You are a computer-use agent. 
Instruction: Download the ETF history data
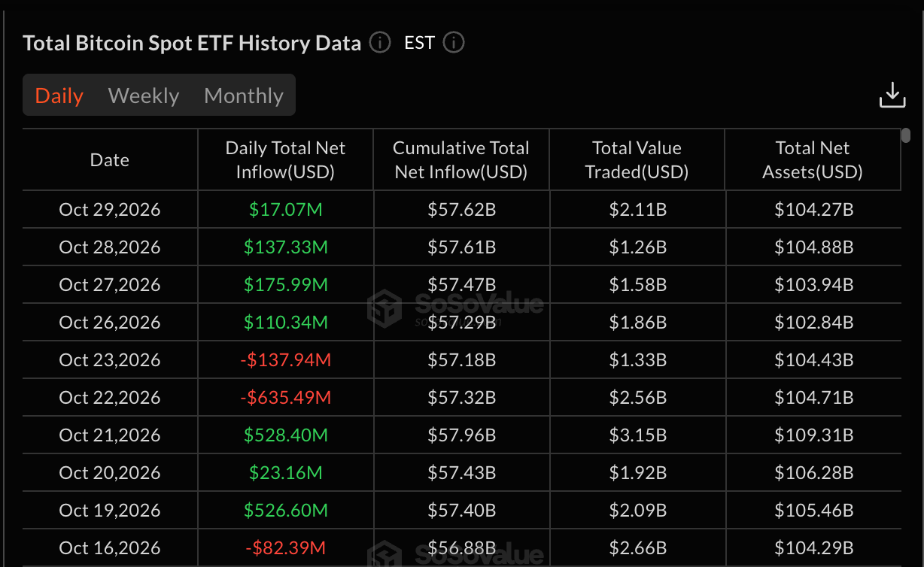[892, 96]
